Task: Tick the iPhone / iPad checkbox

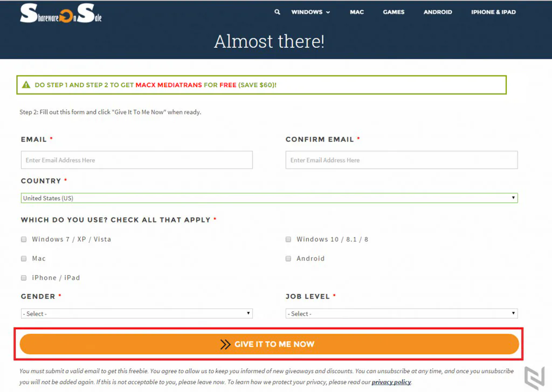Action: point(24,278)
